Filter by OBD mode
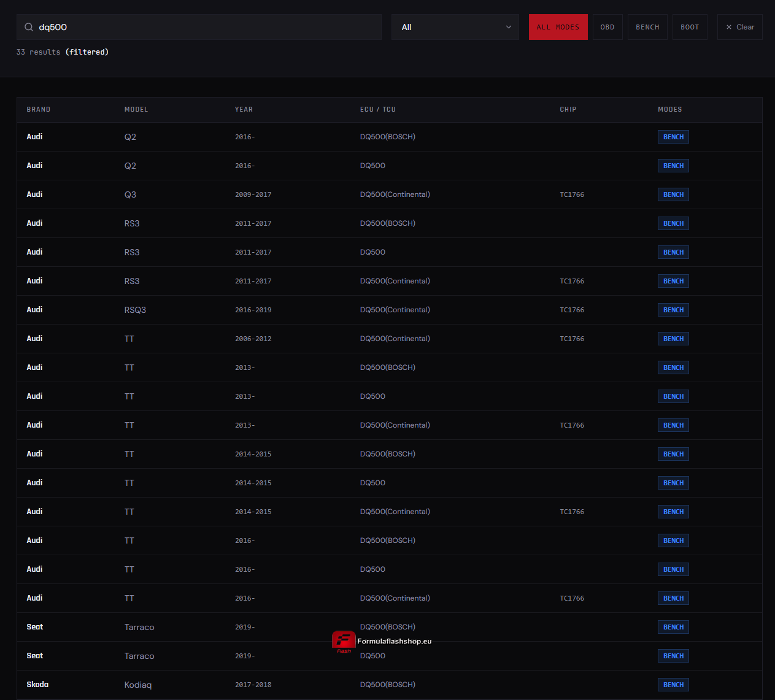 (x=607, y=27)
